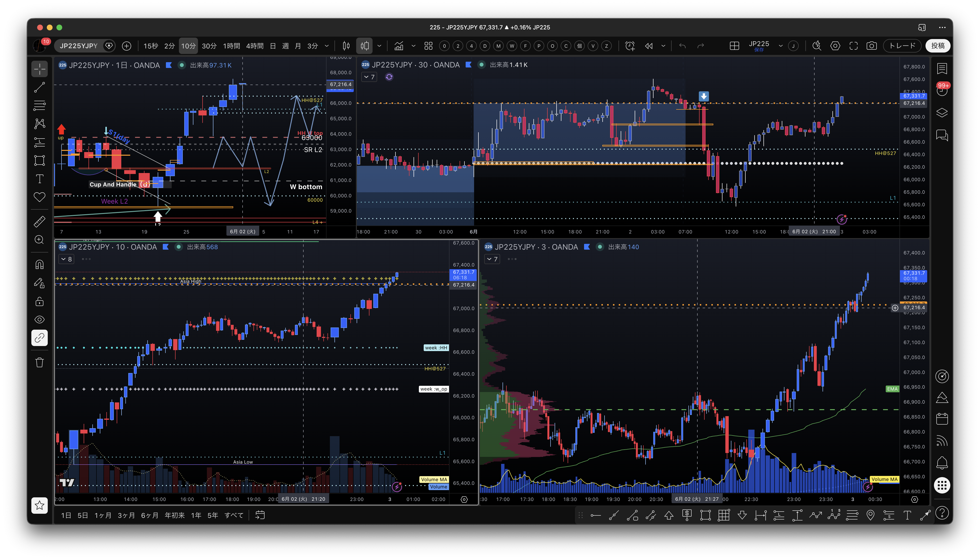980x560 pixels.
Task: Expand the time interval dropdown arrow after 3分
Action: pyautogui.click(x=327, y=46)
